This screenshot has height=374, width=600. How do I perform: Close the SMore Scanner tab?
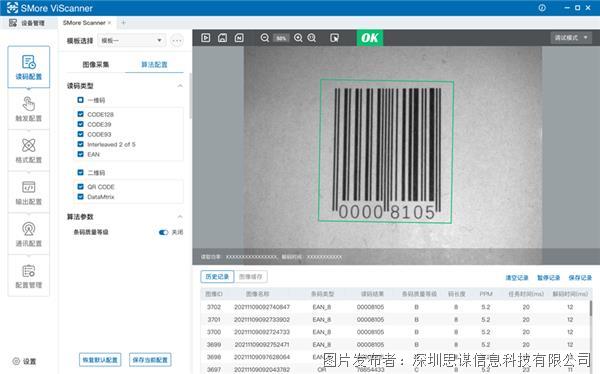pyautogui.click(x=109, y=23)
